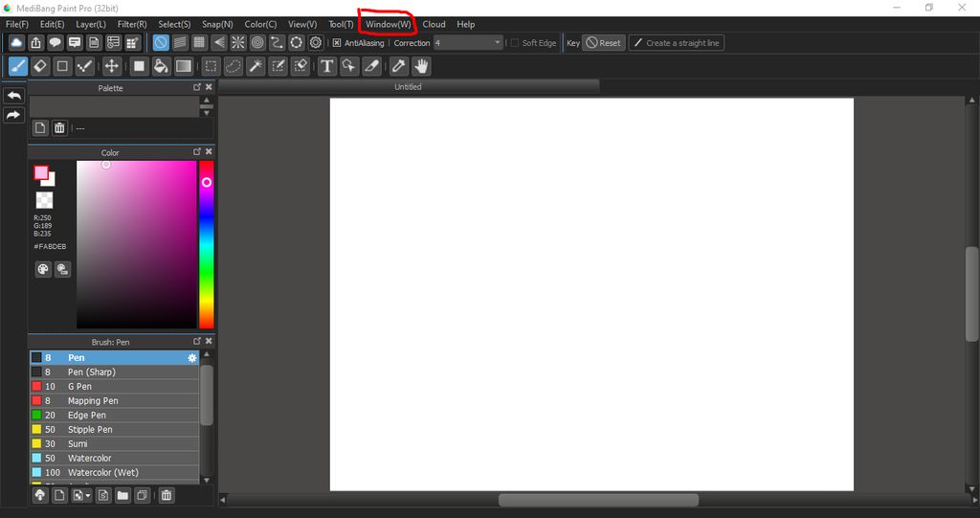Toggle the Soft Edge checkbox
Screen dimensions: 980x518
coord(515,42)
